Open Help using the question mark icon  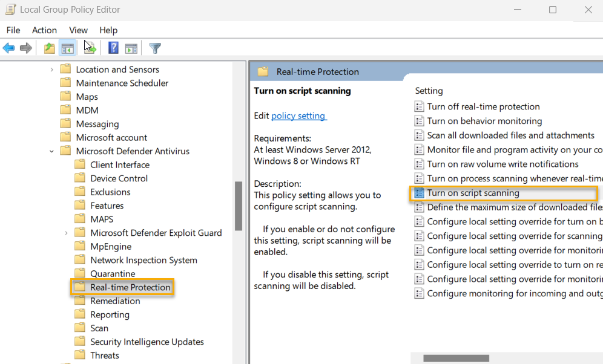(x=113, y=48)
